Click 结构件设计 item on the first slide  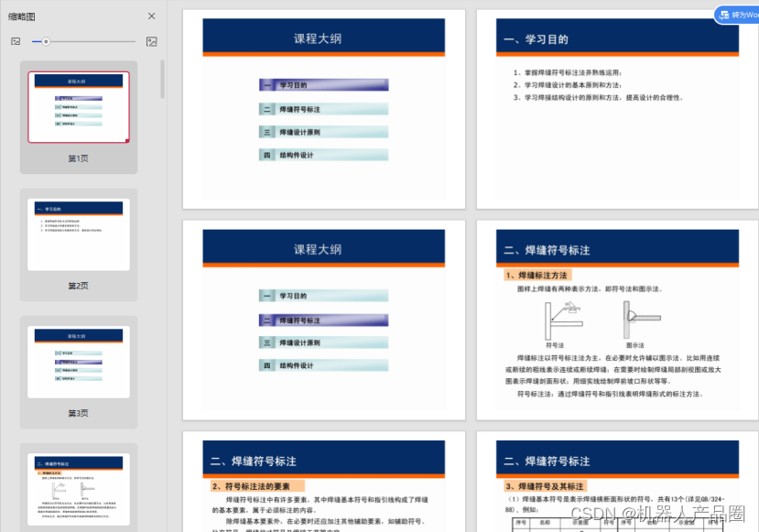[323, 155]
